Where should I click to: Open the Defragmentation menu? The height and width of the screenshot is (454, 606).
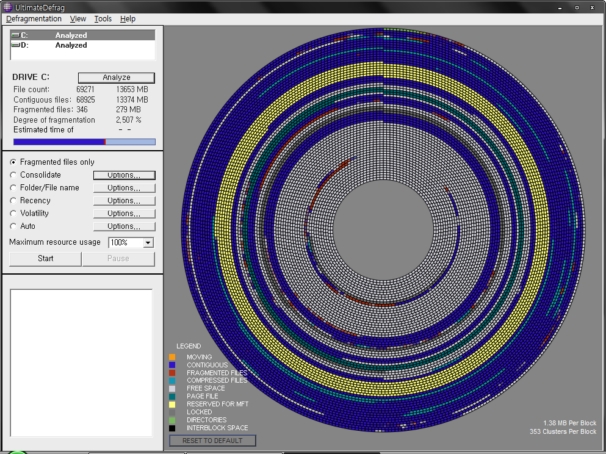34,19
